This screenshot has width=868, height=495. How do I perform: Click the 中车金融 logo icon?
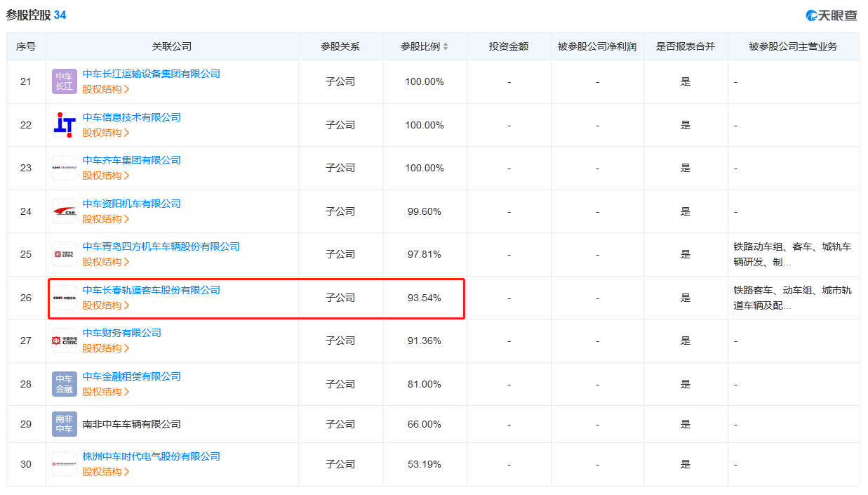pyautogui.click(x=65, y=384)
